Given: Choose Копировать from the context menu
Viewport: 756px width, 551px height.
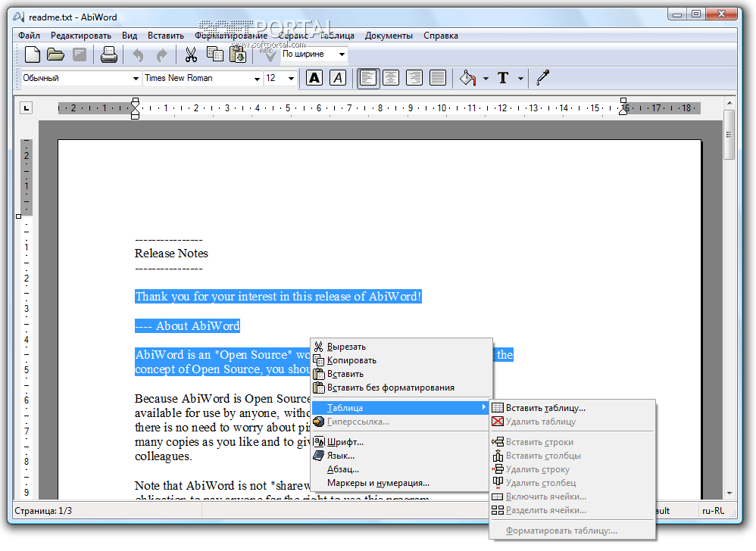Looking at the screenshot, I should 402,360.
